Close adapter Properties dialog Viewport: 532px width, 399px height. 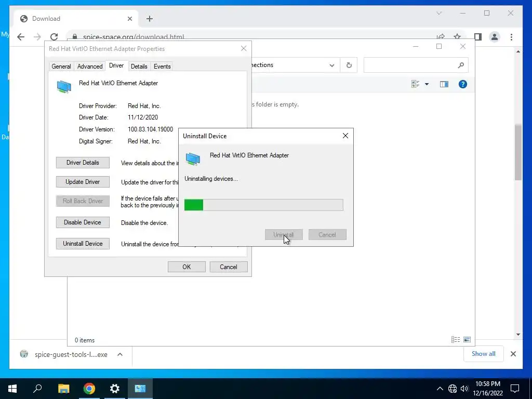(x=244, y=48)
